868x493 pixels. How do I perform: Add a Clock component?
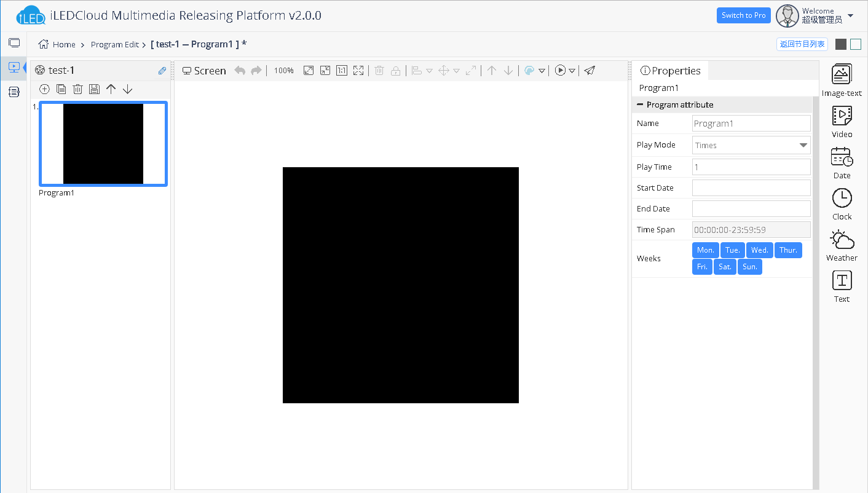coord(842,204)
